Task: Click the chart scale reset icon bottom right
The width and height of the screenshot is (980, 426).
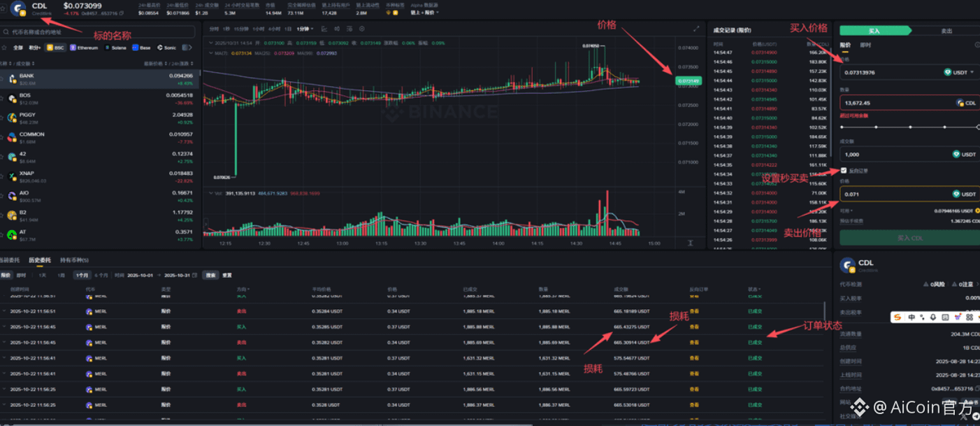Action: point(691,243)
